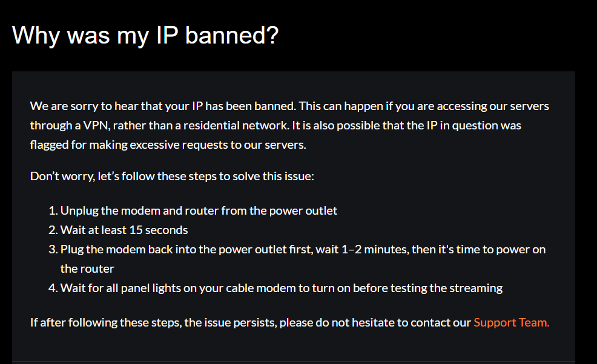
Task: Click the list number 3 marker
Action: pos(53,250)
